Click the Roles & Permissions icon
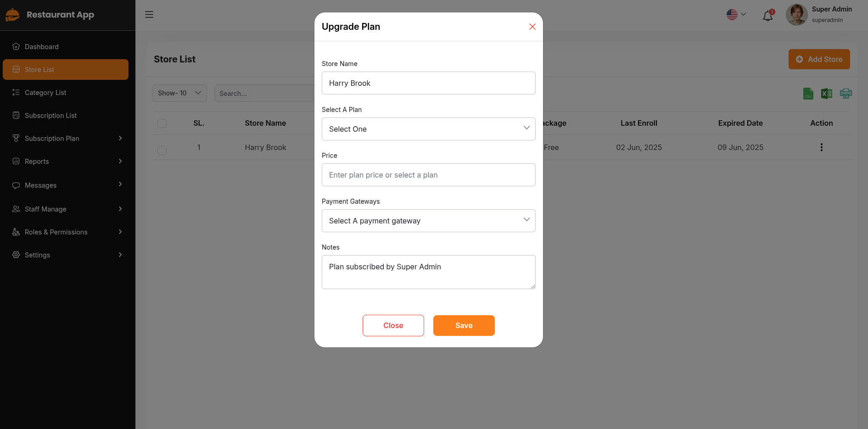868x429 pixels. (x=16, y=232)
